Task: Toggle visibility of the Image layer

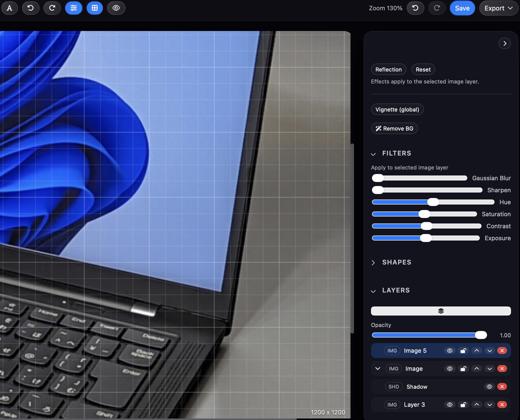Action: (x=449, y=368)
